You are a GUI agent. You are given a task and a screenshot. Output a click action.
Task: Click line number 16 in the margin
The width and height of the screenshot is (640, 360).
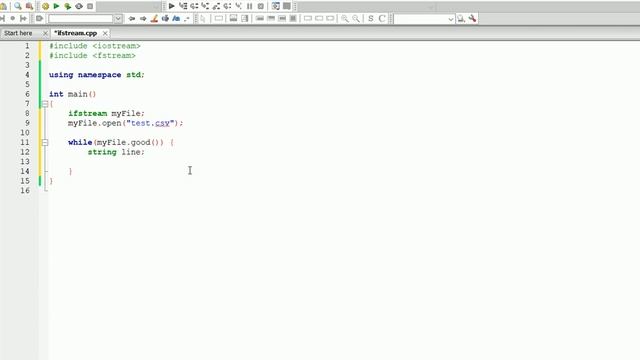[x=25, y=191]
